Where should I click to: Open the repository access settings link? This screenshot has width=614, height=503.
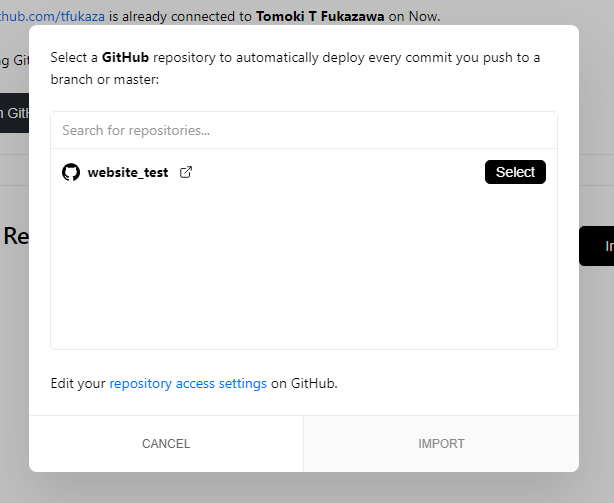coord(188,383)
